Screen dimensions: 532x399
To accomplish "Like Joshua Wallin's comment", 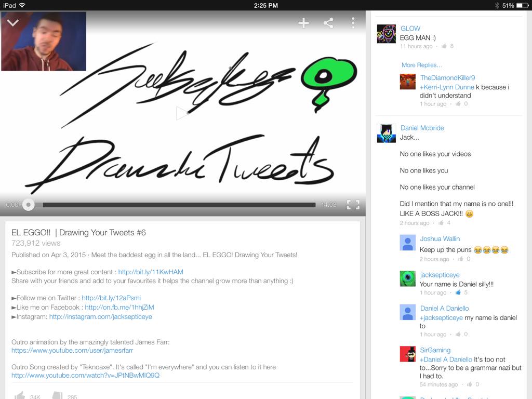I will [460, 259].
